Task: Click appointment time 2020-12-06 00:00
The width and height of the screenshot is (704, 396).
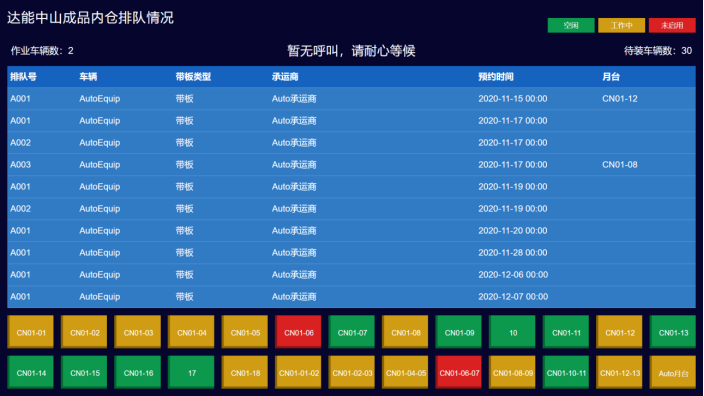Action: coord(513,275)
